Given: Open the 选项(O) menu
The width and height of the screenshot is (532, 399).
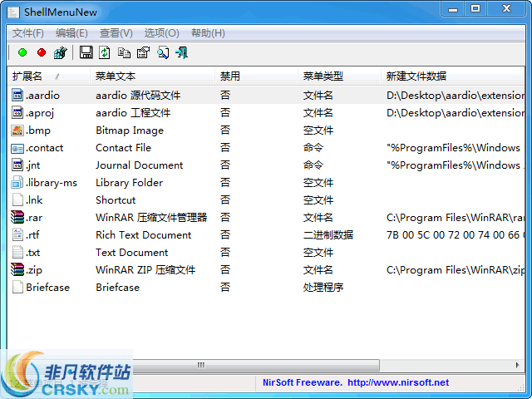Looking at the screenshot, I should pyautogui.click(x=162, y=33).
